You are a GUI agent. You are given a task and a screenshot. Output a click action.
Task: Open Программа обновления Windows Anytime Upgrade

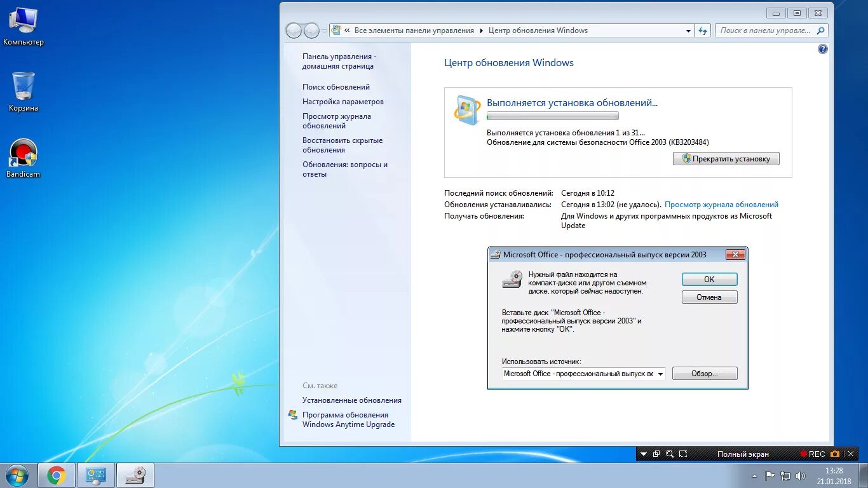(348, 419)
